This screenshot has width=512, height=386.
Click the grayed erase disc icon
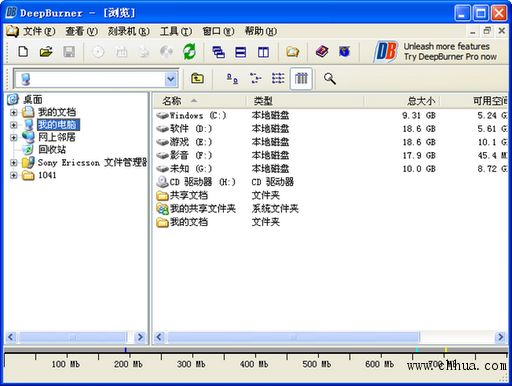point(166,52)
